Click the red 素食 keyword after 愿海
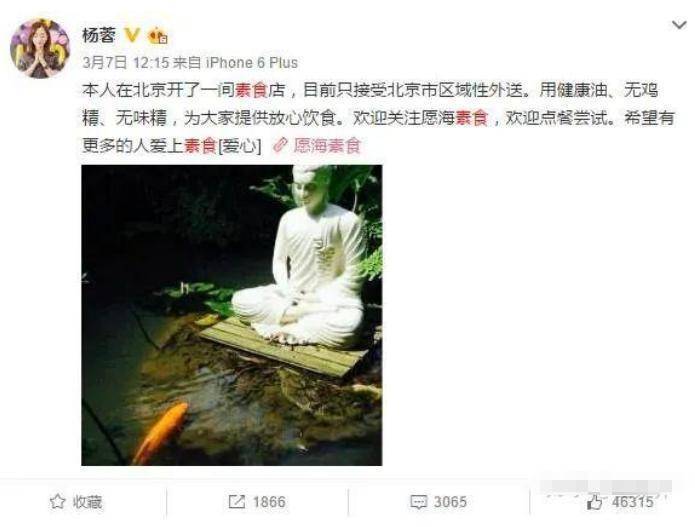 [x=472, y=118]
